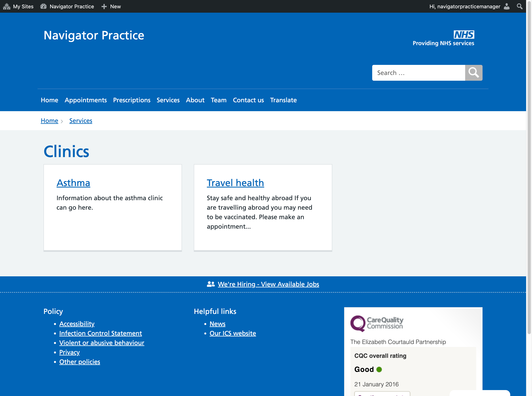Open the My Sites admin bar icon
532x396 pixels.
pos(7,7)
